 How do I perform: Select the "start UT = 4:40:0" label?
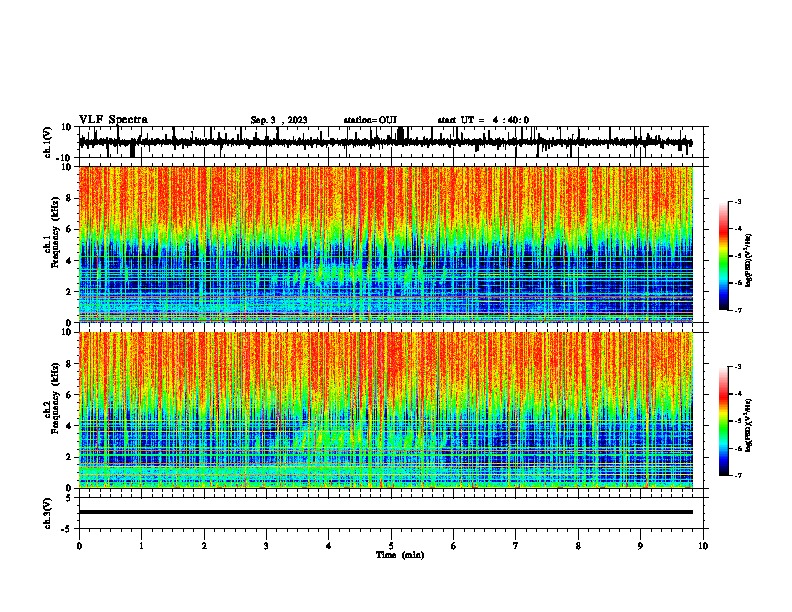click(x=483, y=120)
